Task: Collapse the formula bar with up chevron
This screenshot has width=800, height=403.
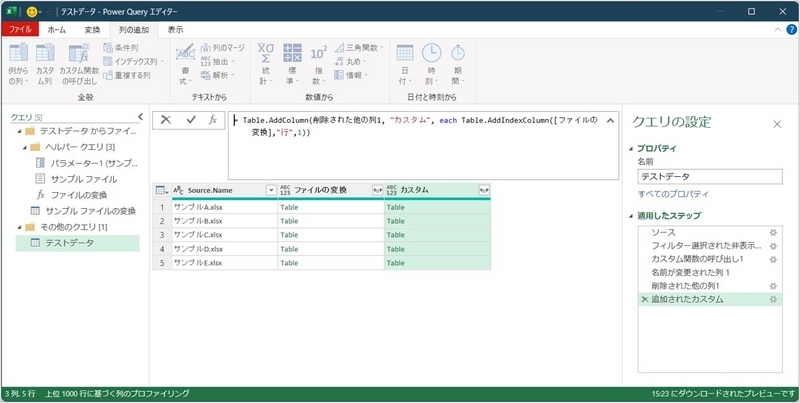Action: [610, 121]
